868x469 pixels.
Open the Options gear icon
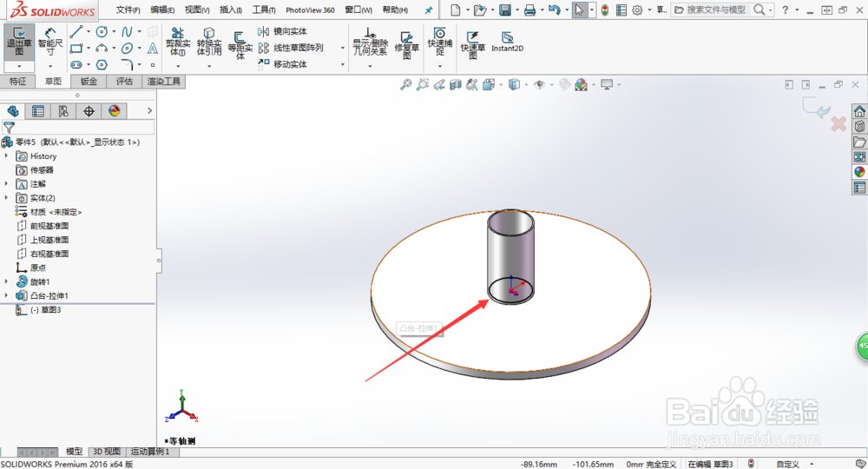637,10
